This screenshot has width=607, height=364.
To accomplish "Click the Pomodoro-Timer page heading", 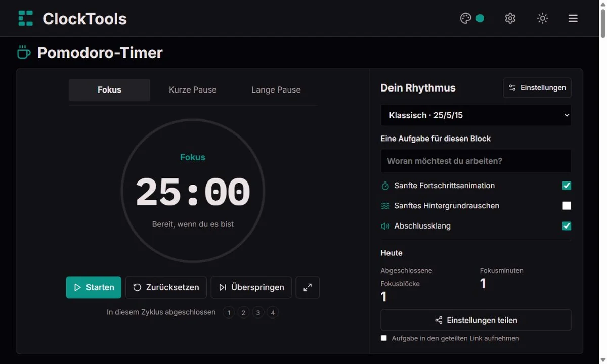I will (x=100, y=53).
